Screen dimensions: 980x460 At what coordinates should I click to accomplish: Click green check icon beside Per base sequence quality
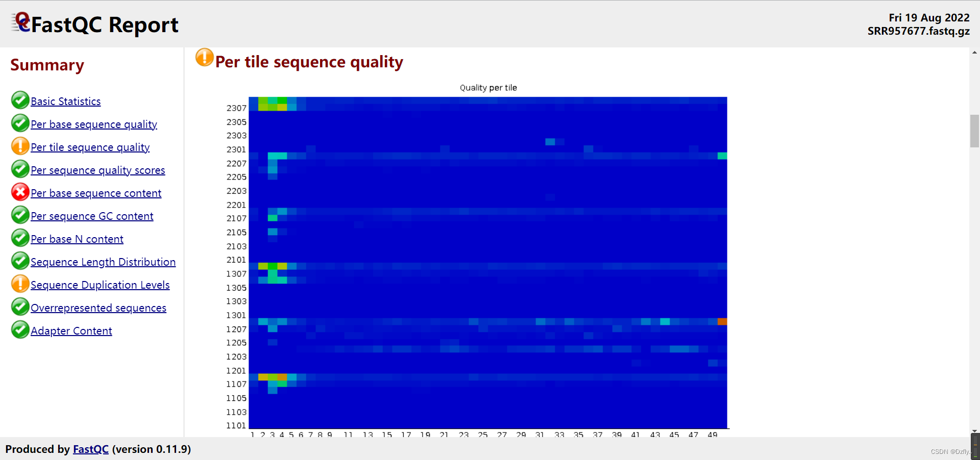20,123
